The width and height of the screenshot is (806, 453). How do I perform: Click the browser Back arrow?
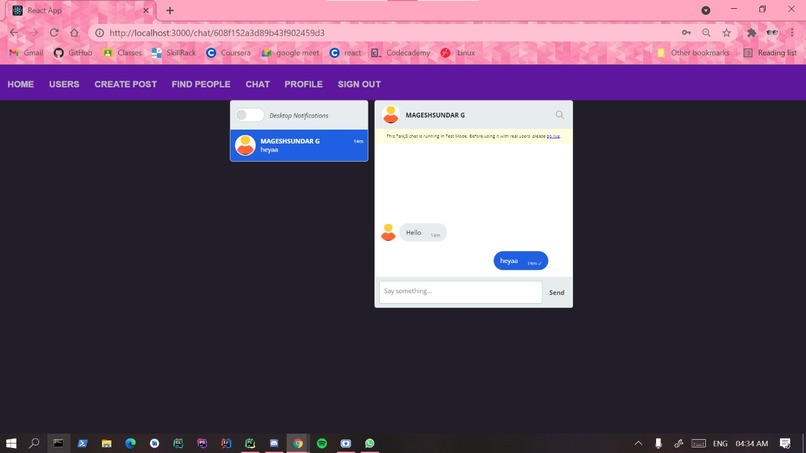pyautogui.click(x=14, y=33)
